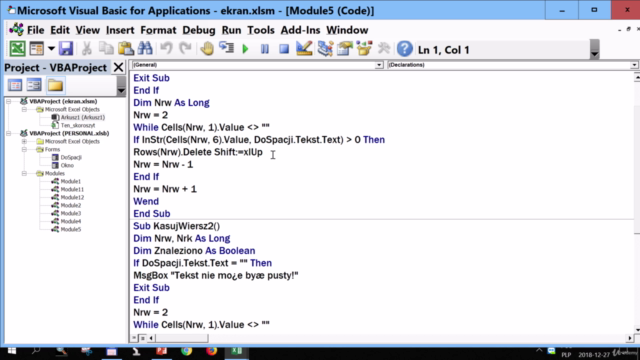Click the Toolbox wrench icon
The image size is (640, 360).
pyautogui.click(x=384, y=49)
